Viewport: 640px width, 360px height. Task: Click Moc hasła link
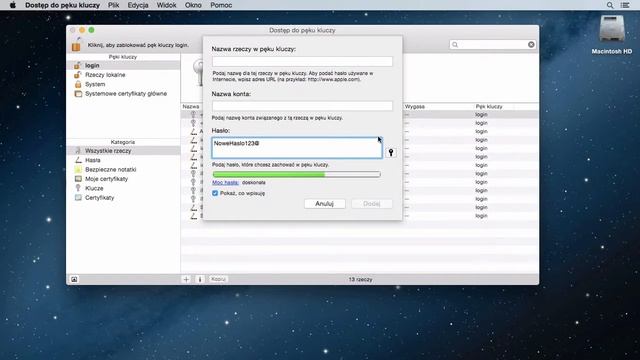(x=225, y=182)
